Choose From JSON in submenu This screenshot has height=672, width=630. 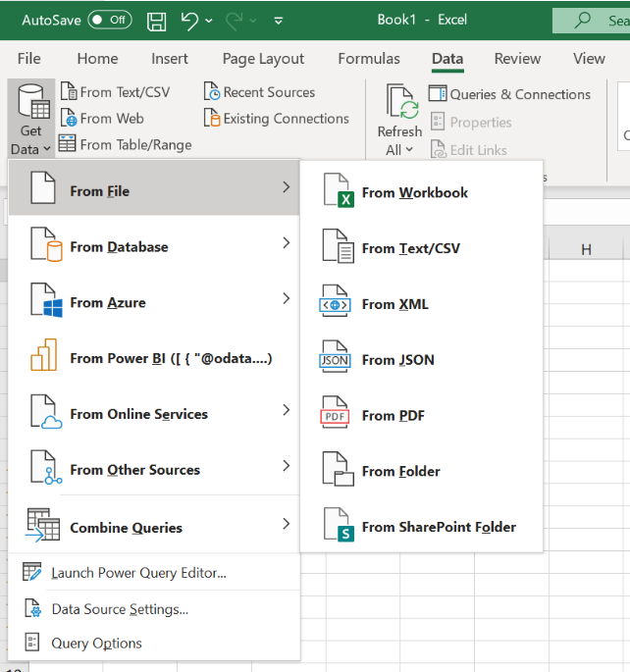pyautogui.click(x=421, y=360)
